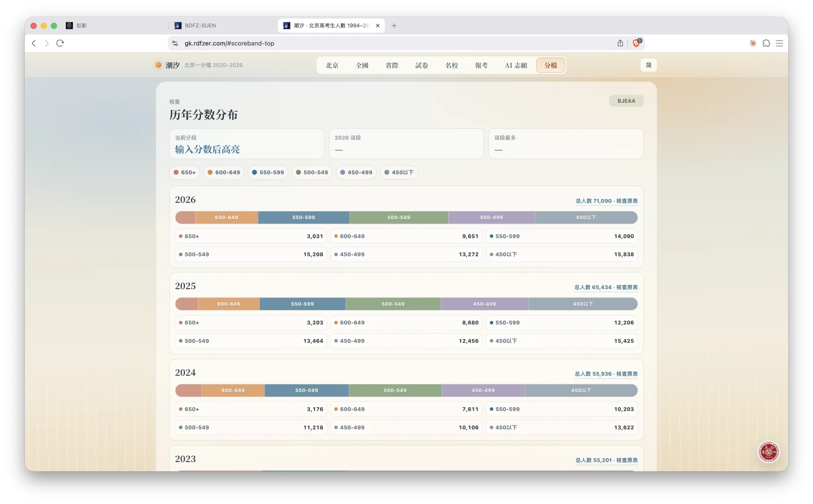Toggle the 650+ score band chip
Viewport: 813px width, 504px height.
[x=185, y=172]
